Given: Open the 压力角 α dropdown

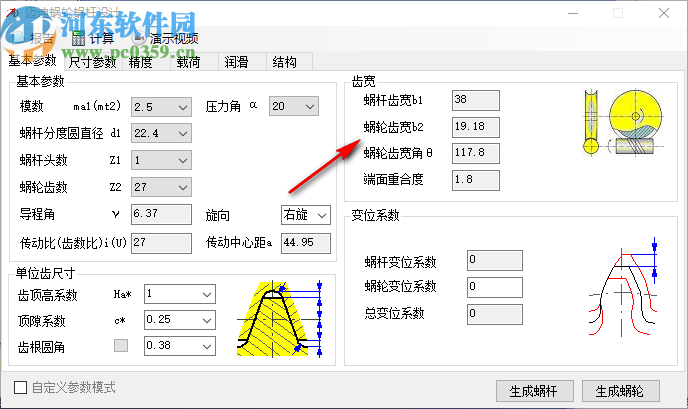Looking at the screenshot, I should 294,107.
